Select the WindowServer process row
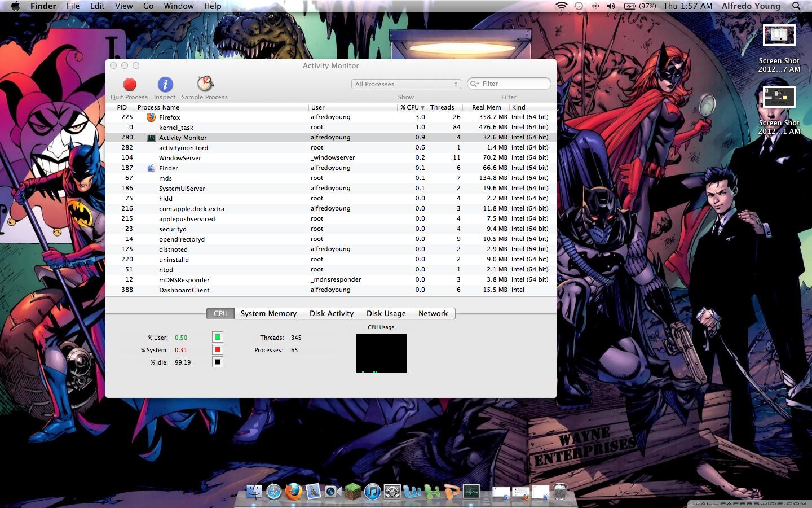The width and height of the screenshot is (812, 508). coord(330,158)
